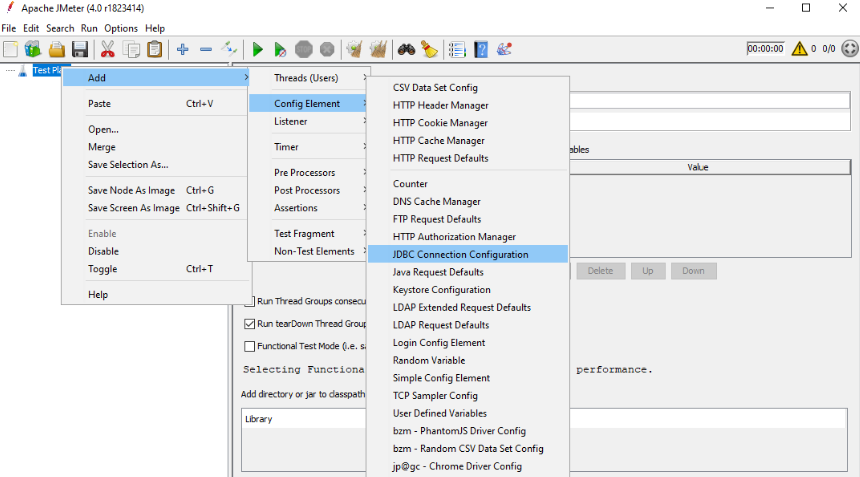Click the warning triangle log icon
The image size is (860, 477).
click(x=799, y=49)
